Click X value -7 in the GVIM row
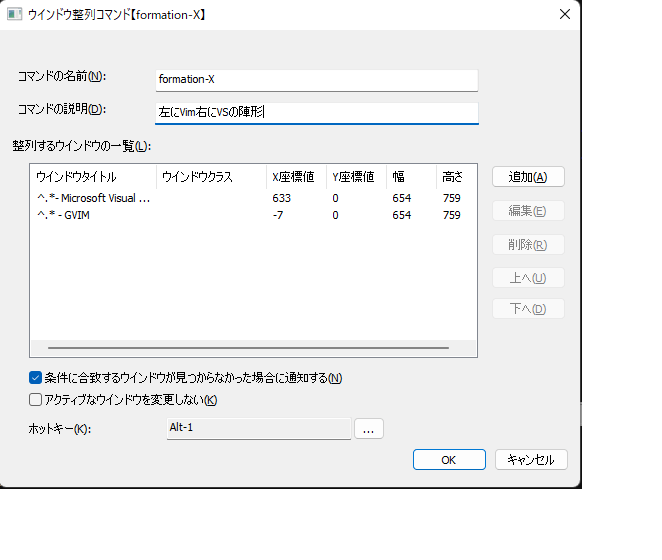This screenshot has width=662, height=560. [278, 215]
